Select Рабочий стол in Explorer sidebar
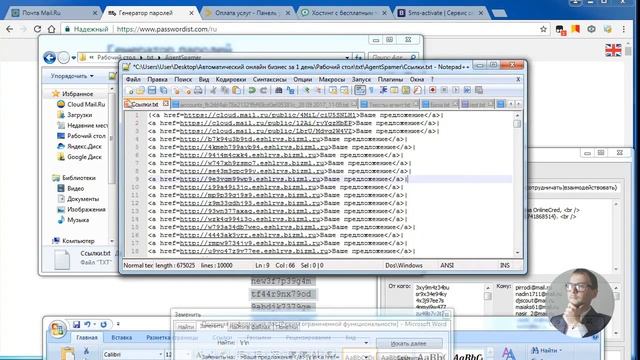This screenshot has width=640, height=360. [81, 136]
